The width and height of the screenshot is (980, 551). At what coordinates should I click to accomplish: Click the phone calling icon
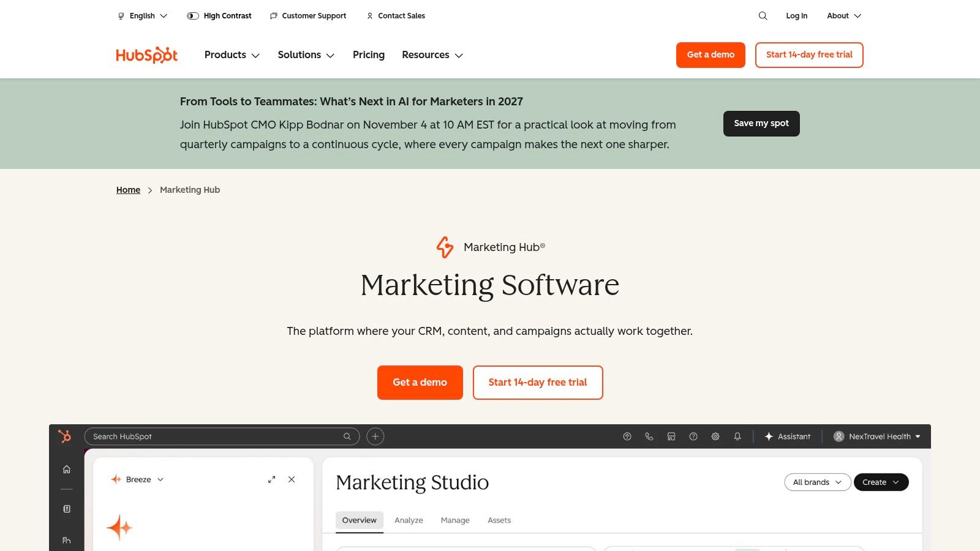click(x=649, y=437)
